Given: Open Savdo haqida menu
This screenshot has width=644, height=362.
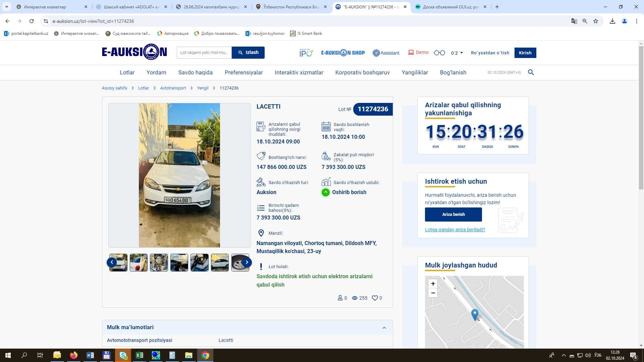Looking at the screenshot, I should click(x=196, y=72).
